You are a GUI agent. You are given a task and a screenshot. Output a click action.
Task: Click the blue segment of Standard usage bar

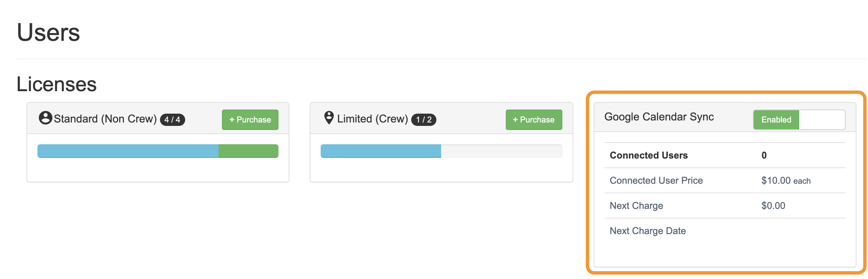click(128, 151)
